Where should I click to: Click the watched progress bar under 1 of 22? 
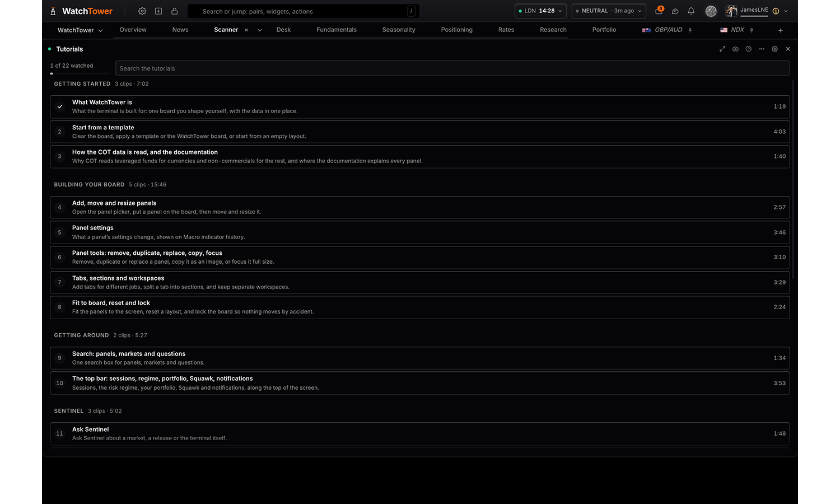tap(80, 73)
